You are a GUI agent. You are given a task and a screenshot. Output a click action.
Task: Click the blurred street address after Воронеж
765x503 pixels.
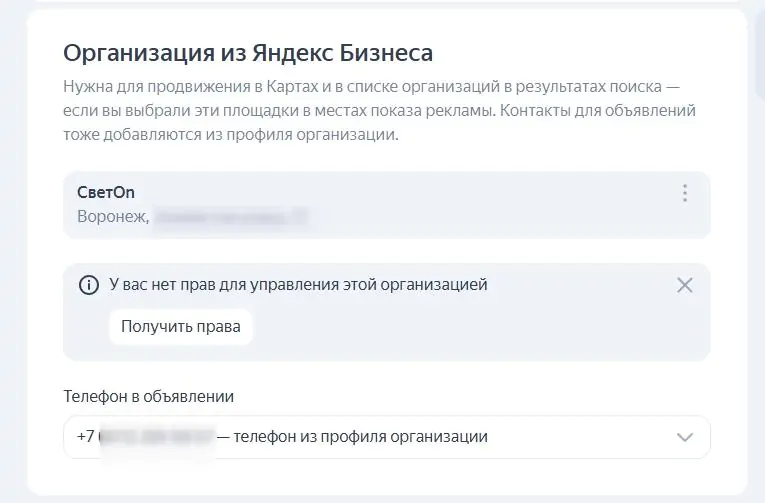pos(231,216)
